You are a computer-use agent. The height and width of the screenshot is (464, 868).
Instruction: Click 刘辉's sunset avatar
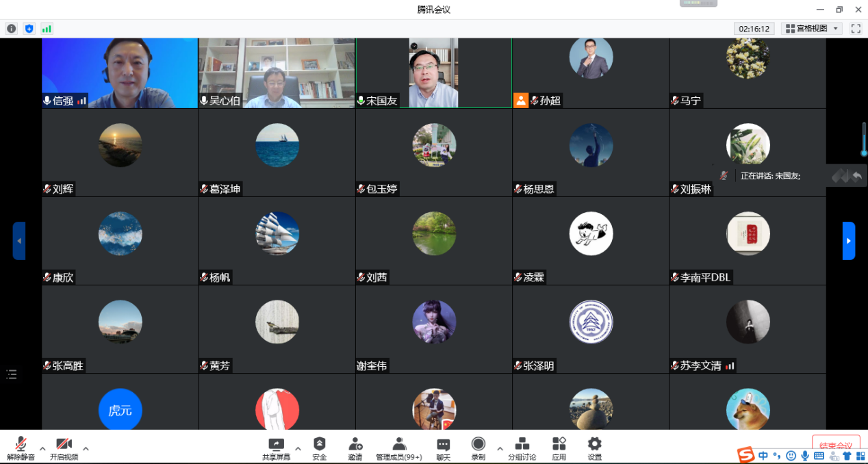[120, 145]
